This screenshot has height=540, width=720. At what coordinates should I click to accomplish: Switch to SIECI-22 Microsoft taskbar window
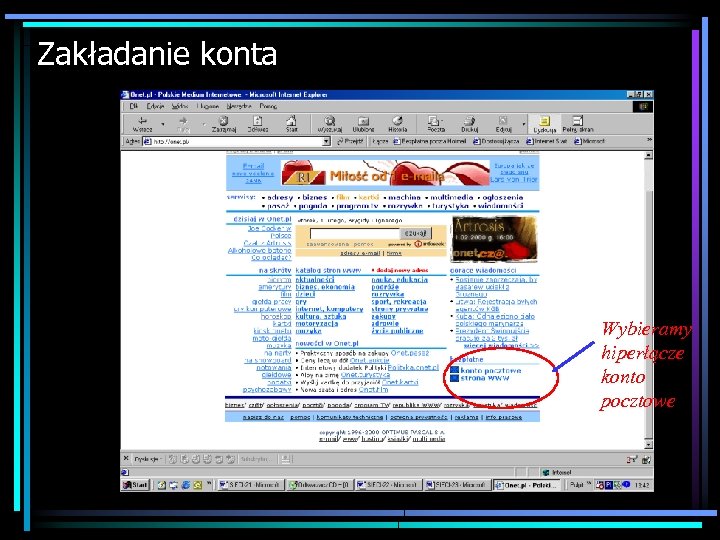coord(388,484)
